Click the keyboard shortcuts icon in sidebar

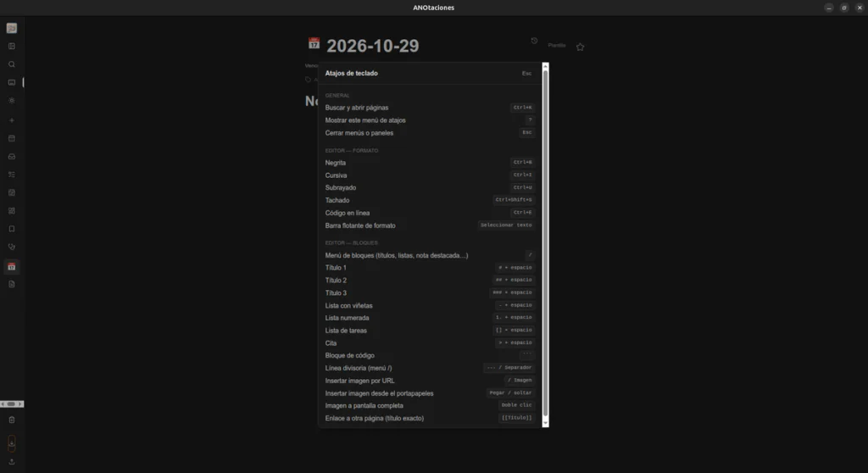[12, 82]
